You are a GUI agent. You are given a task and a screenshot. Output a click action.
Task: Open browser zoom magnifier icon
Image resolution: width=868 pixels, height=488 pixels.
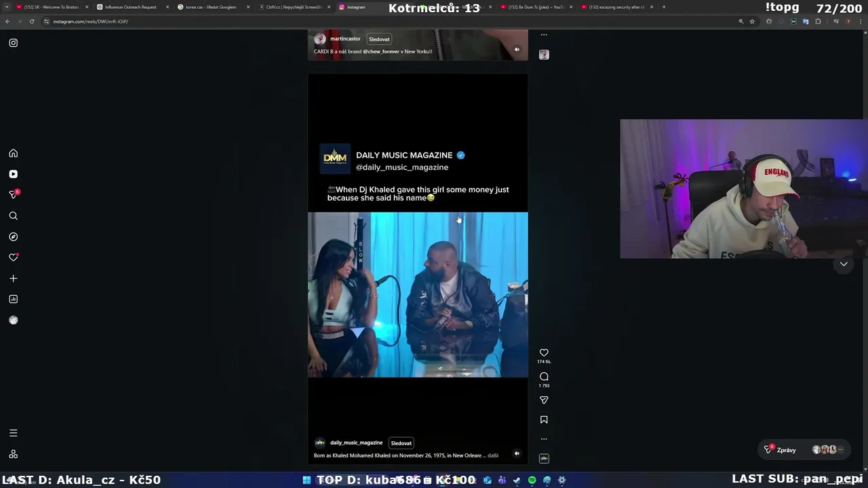(741, 22)
